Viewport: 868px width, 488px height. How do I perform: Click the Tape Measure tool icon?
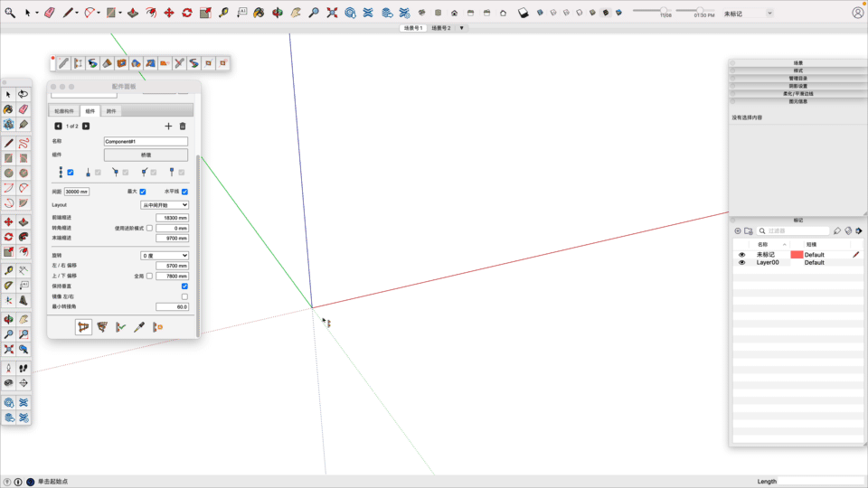point(224,13)
